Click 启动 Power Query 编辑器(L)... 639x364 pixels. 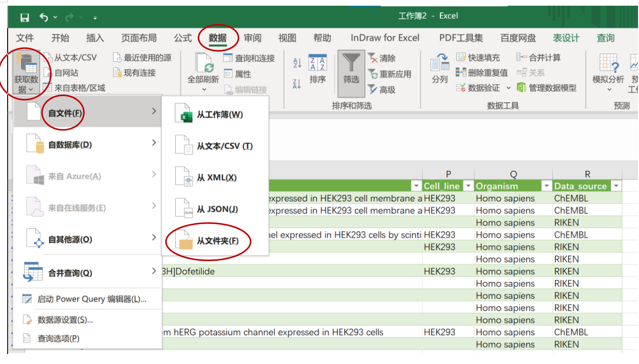(x=88, y=299)
